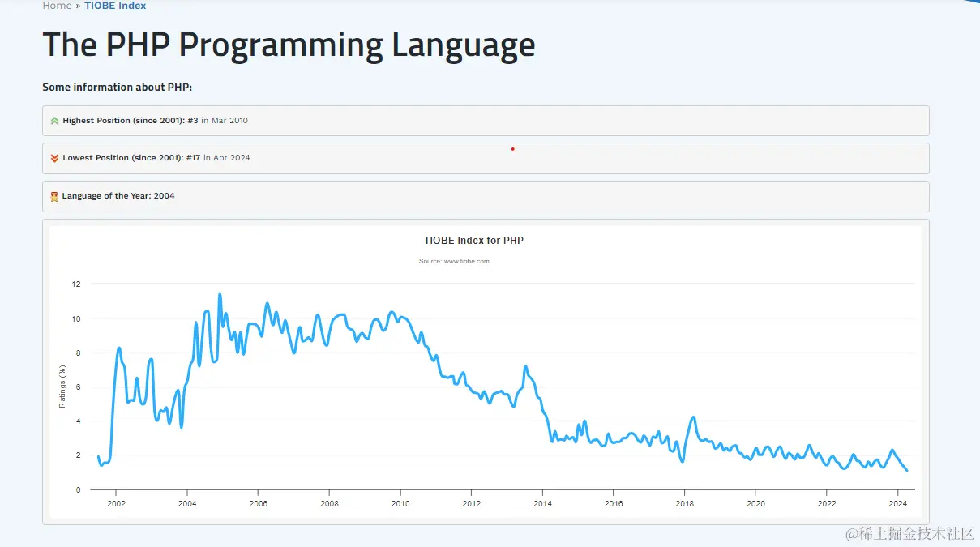Click the 2004 x-axis label
The width and height of the screenshot is (980, 547).
[186, 503]
